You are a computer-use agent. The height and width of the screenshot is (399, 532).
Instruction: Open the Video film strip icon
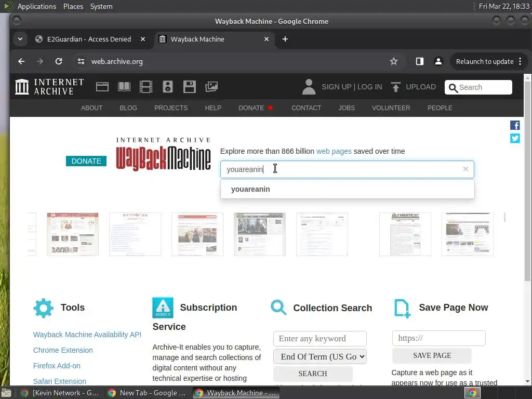(x=146, y=87)
